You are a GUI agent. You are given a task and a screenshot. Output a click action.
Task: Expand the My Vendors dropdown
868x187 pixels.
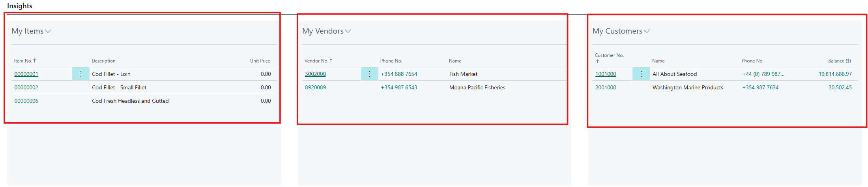(x=326, y=31)
